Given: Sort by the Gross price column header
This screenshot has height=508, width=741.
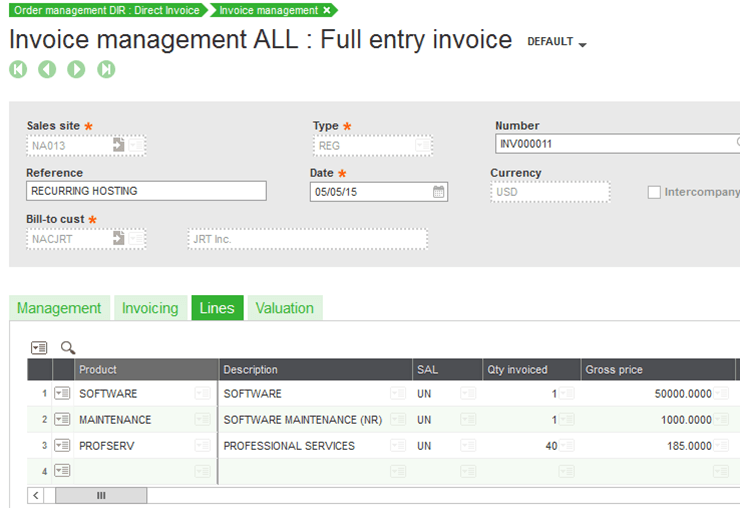Looking at the screenshot, I should pos(614,370).
